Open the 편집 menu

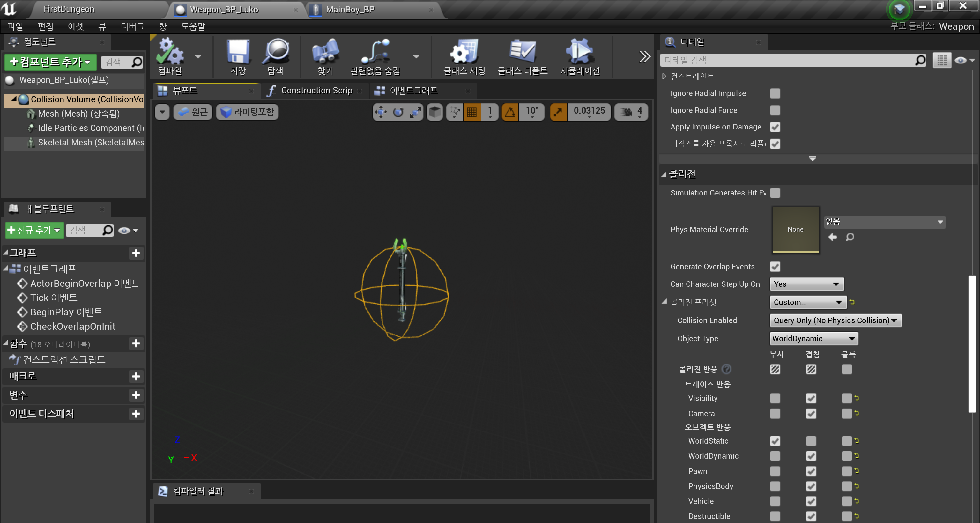tap(45, 26)
